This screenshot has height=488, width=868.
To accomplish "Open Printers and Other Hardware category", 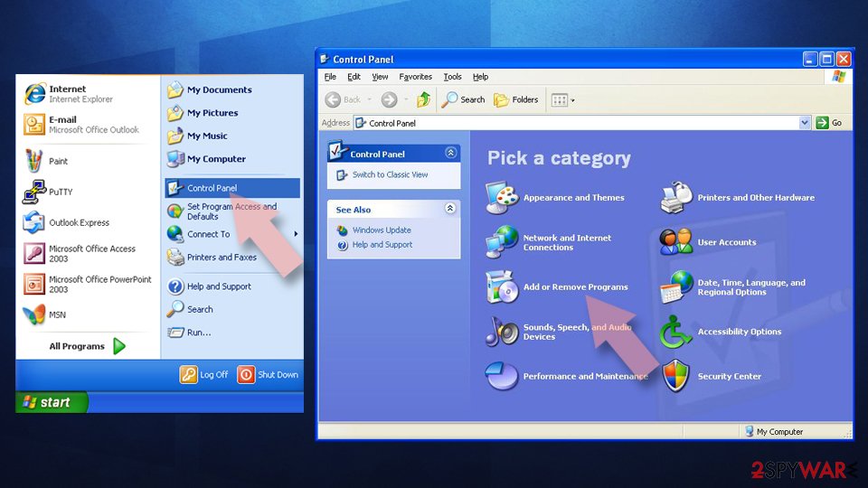I will point(737,198).
